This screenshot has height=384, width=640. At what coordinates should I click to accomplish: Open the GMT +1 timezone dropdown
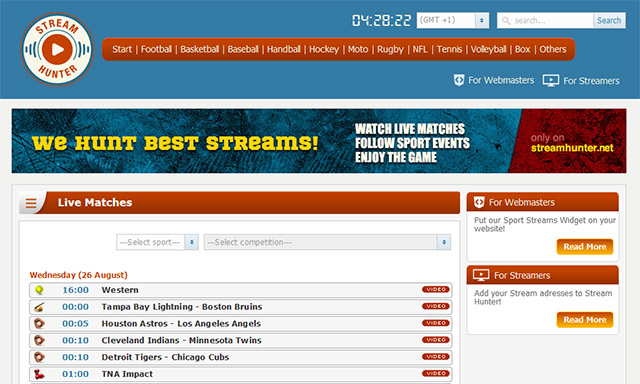[453, 20]
